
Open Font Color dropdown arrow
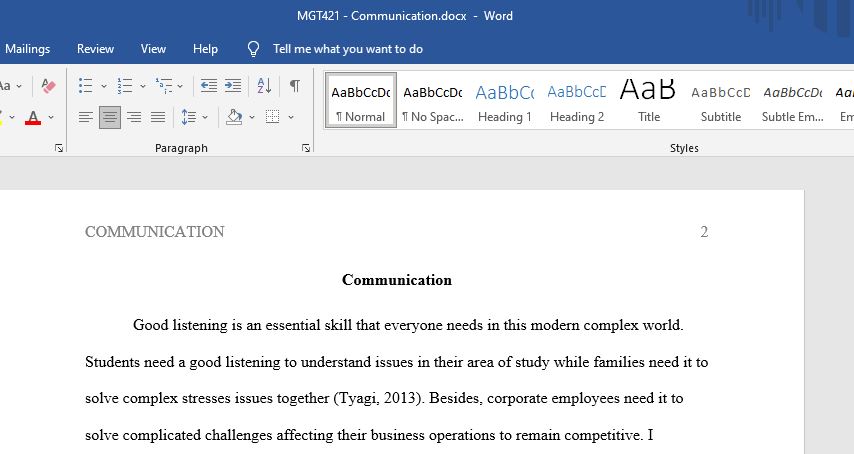pyautogui.click(x=51, y=117)
